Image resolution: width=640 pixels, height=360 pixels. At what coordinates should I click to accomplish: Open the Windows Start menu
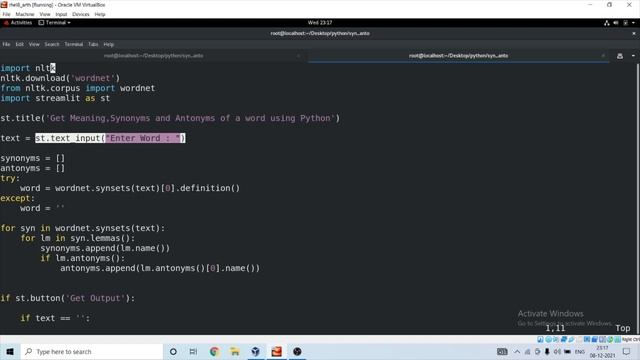coord(10,351)
